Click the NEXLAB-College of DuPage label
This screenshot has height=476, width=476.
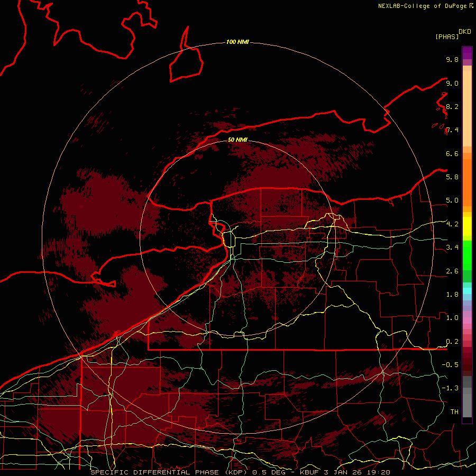pyautogui.click(x=423, y=6)
